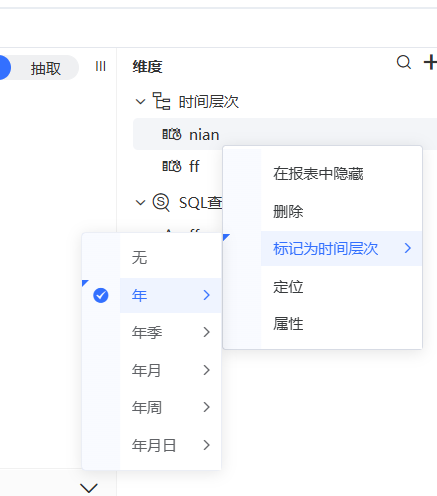Expand the 年月日 submenu arrow
The width and height of the screenshot is (437, 496).
tap(207, 445)
